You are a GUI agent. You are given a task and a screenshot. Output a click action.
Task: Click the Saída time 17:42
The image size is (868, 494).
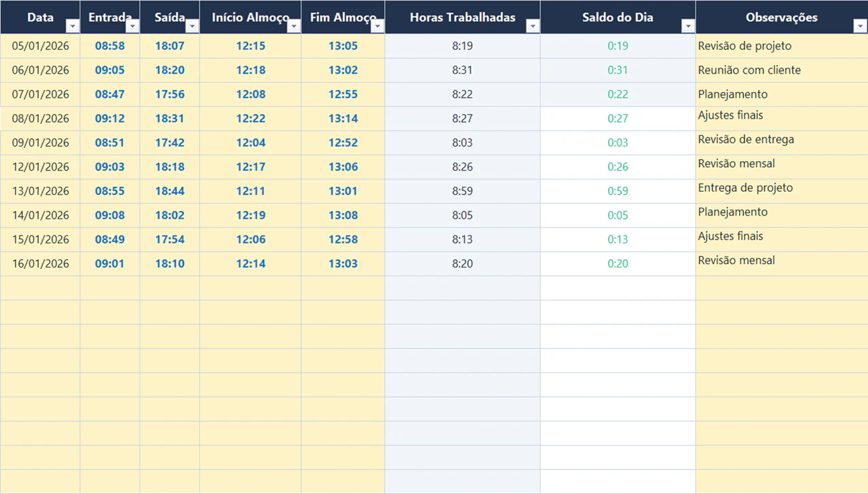click(170, 143)
